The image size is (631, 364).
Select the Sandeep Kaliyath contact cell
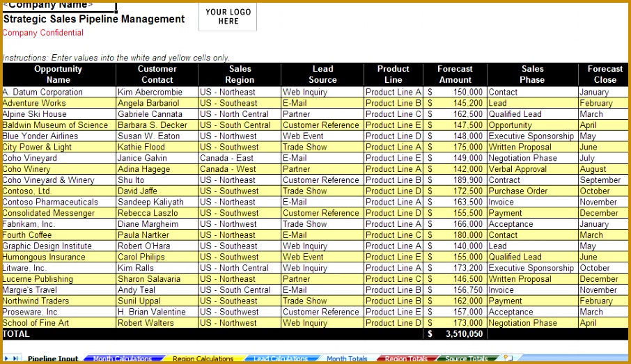click(157, 202)
